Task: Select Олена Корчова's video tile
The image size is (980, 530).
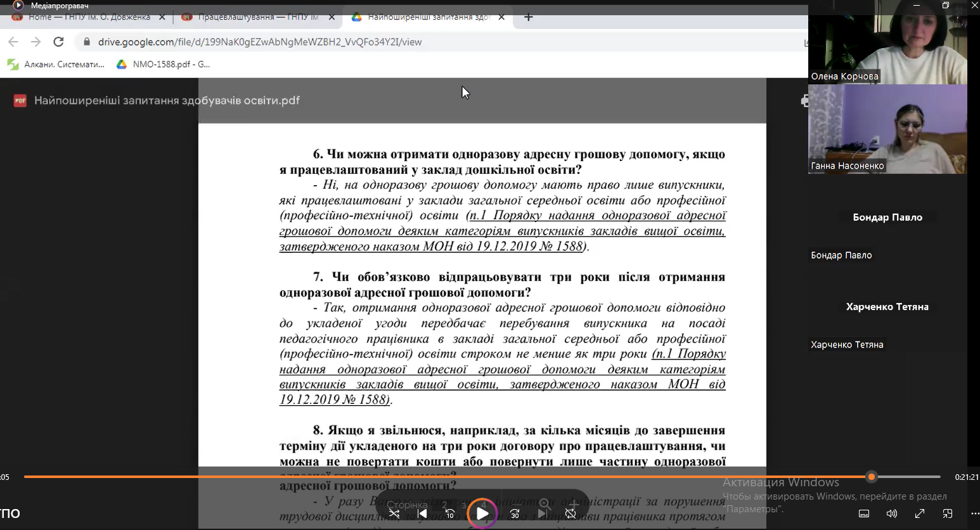Action: coord(887,42)
